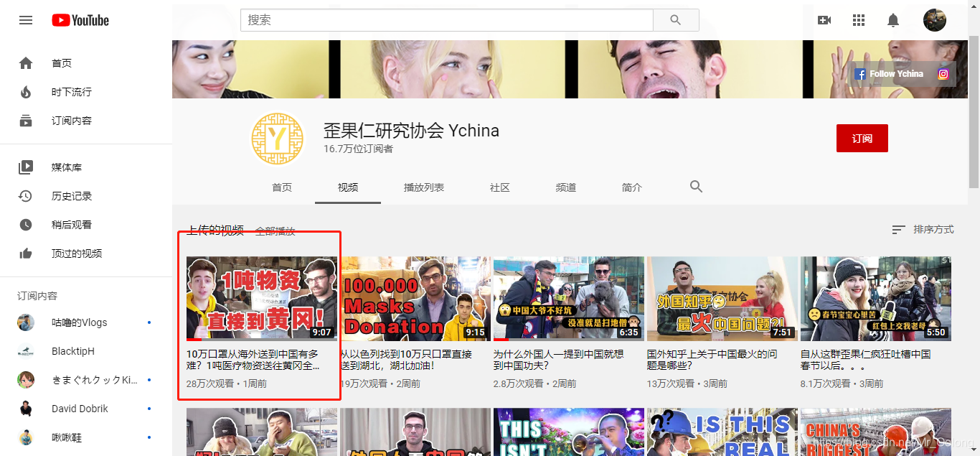Click the 媒体库 library icon
980x456 pixels.
click(x=26, y=167)
